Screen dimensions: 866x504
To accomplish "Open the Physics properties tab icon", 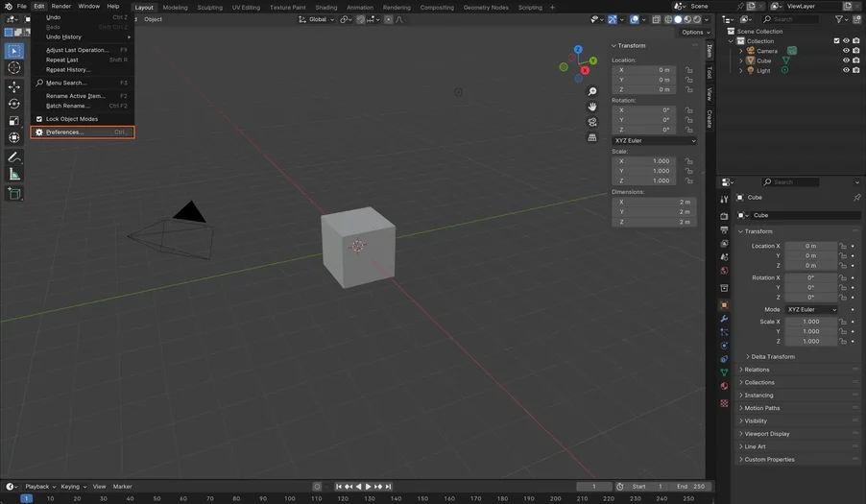I will point(724,346).
